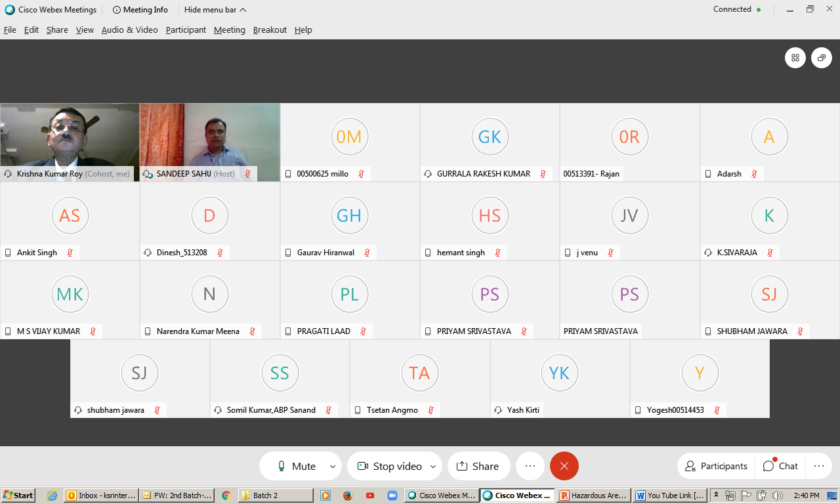Click the floating panel view icon
Viewport: 840px width, 504px height.
point(821,58)
